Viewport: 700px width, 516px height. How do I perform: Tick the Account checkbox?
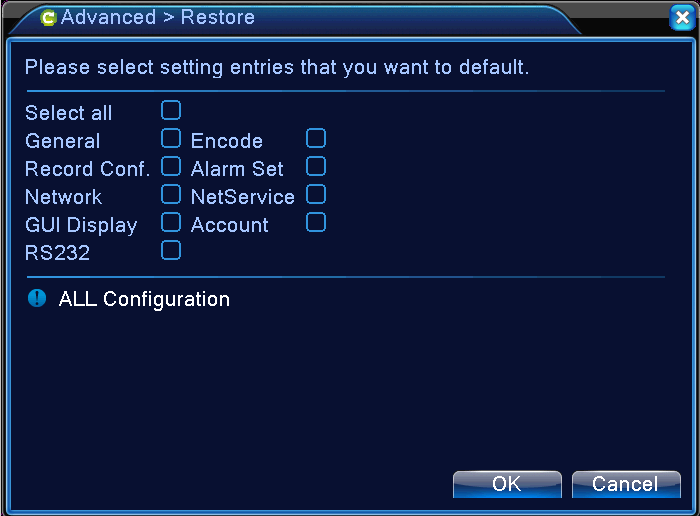(x=316, y=222)
